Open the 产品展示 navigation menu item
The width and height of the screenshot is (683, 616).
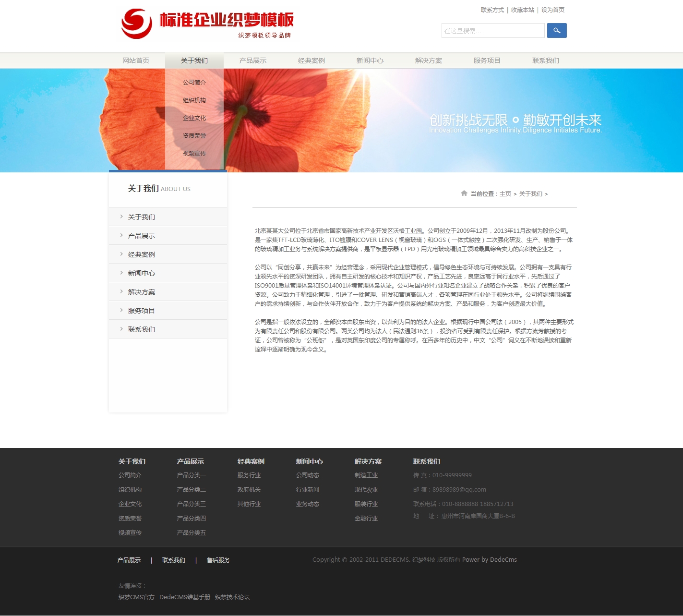tap(253, 60)
